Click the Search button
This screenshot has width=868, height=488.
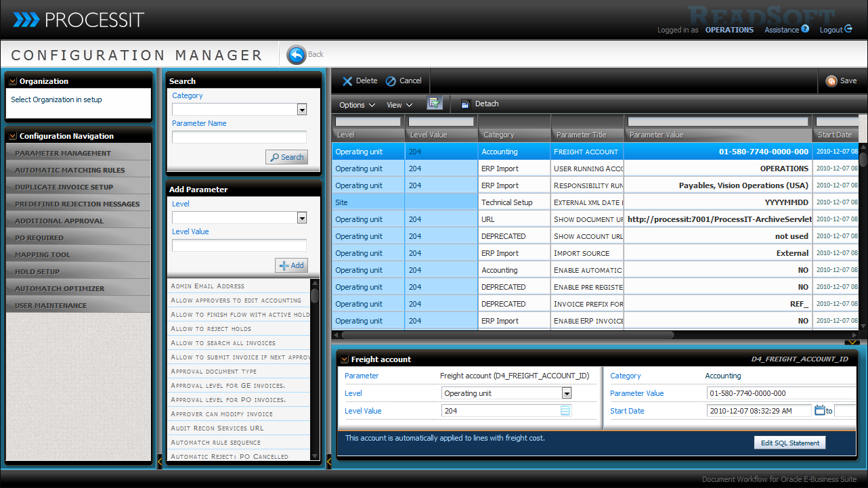click(286, 157)
